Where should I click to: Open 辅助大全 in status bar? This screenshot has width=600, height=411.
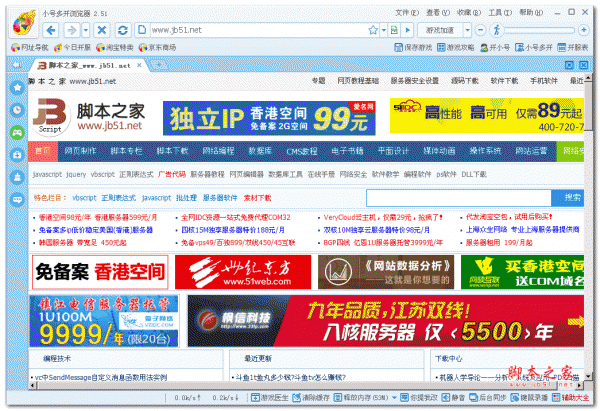click(571, 398)
